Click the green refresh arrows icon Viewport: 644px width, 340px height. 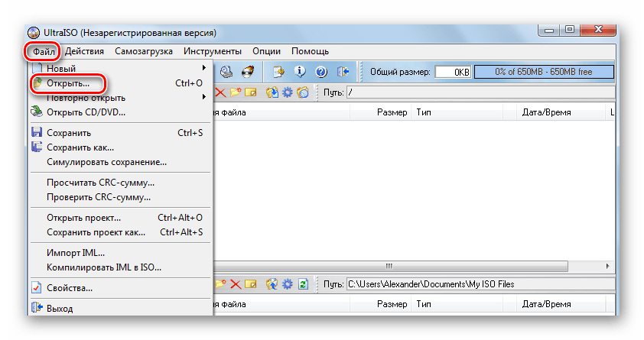(303, 283)
